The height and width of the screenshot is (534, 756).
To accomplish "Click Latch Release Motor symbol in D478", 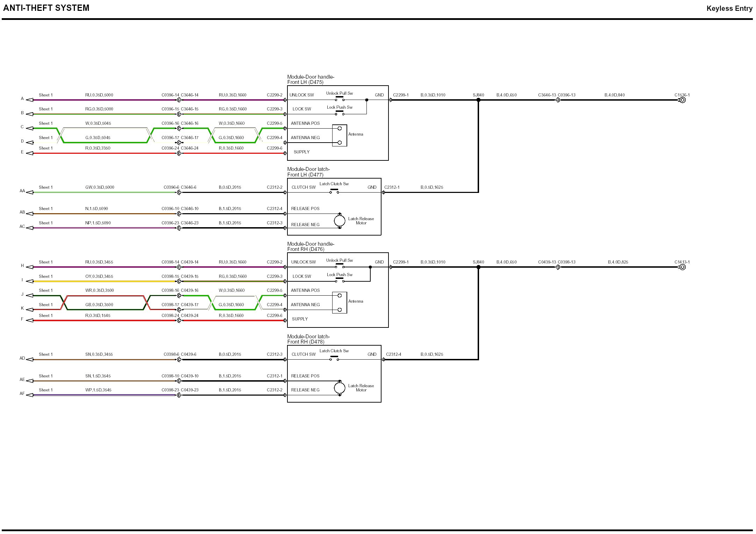I will click(339, 388).
